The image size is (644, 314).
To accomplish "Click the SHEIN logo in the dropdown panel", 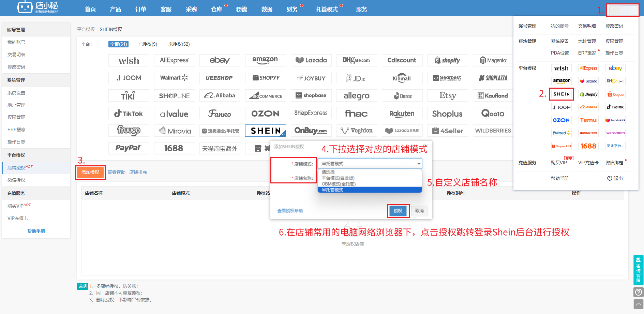I will (561, 94).
